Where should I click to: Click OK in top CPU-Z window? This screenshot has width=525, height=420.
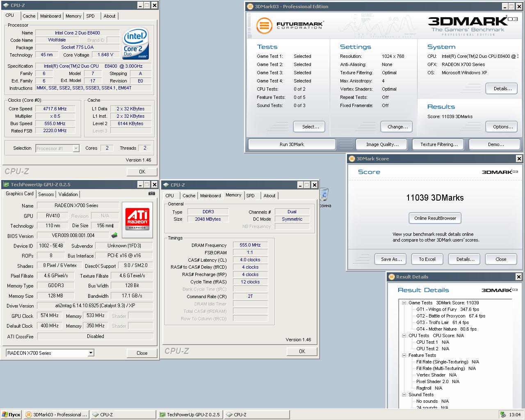coord(142,172)
